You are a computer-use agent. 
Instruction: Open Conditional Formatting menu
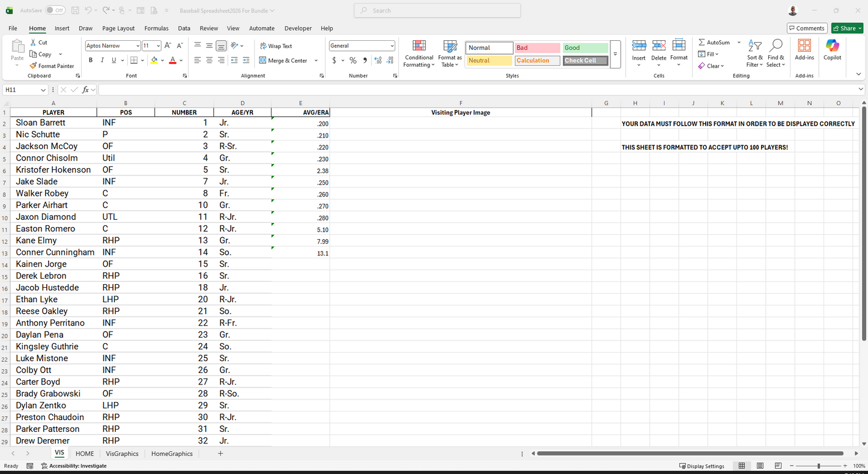(419, 54)
